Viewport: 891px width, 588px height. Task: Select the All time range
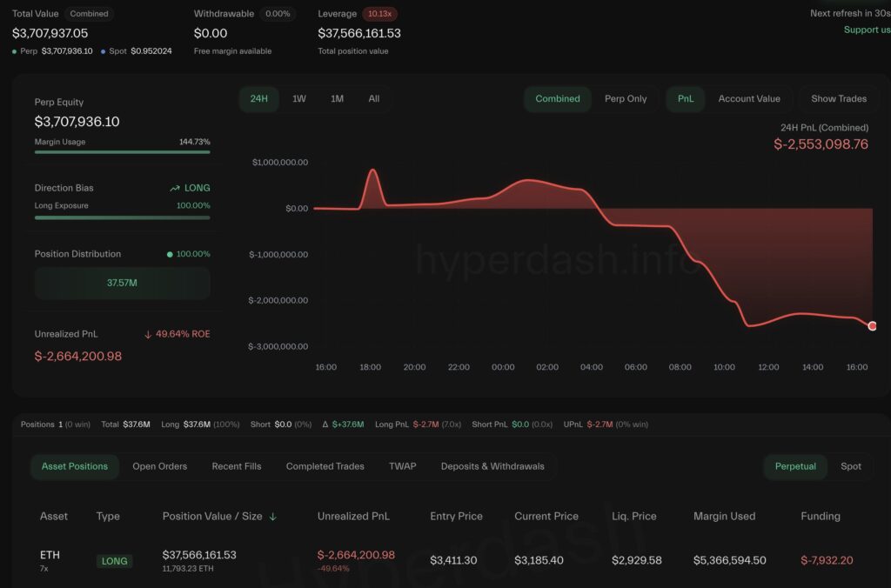[x=374, y=99]
